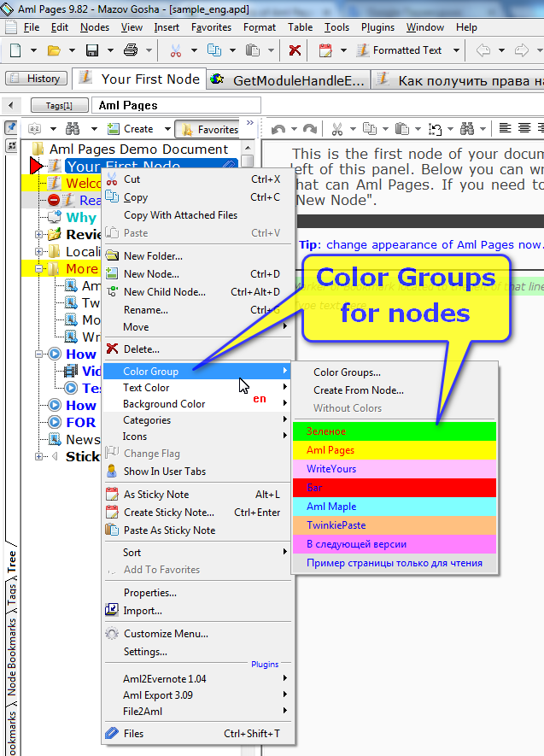Viewport: 544px width, 756px height.
Task: Open Color Groups... submenu item
Action: point(395,372)
